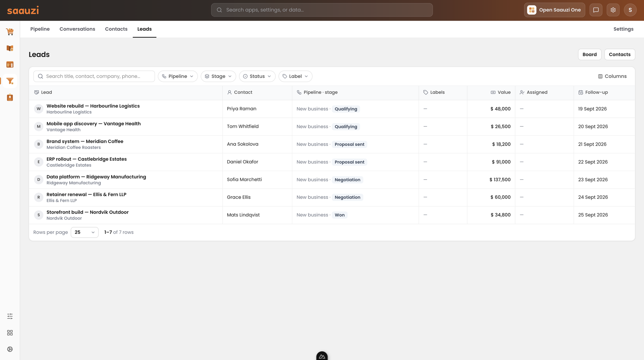The image size is (644, 360).
Task: Focus the leads search title field
Action: 94,76
